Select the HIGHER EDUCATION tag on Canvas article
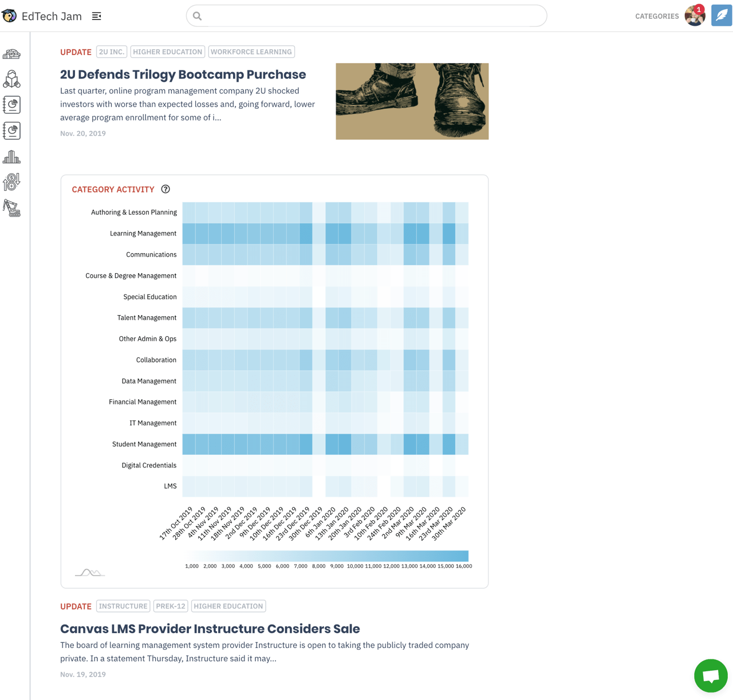Viewport: 733px width, 700px height. (228, 606)
